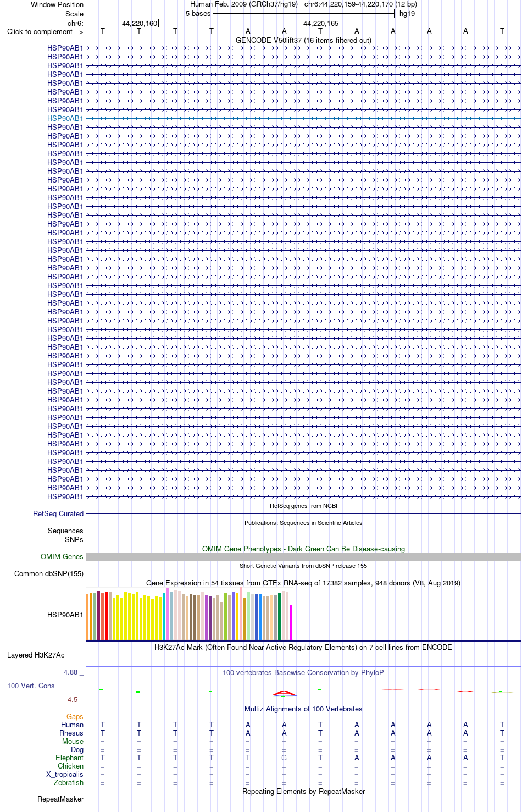Click the H3K27Ac Mark ENCODE track title
This screenshot has height=812, width=522.
pyautogui.click(x=303, y=647)
